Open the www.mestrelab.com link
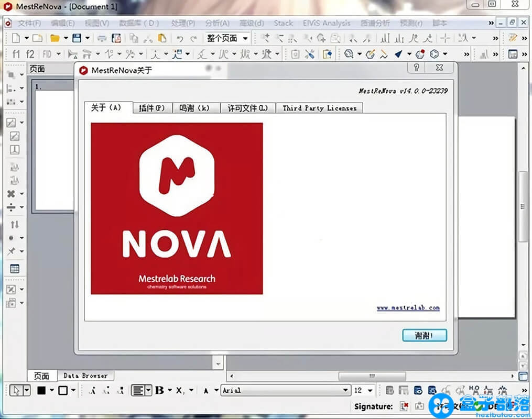532x419 pixels. (408, 308)
